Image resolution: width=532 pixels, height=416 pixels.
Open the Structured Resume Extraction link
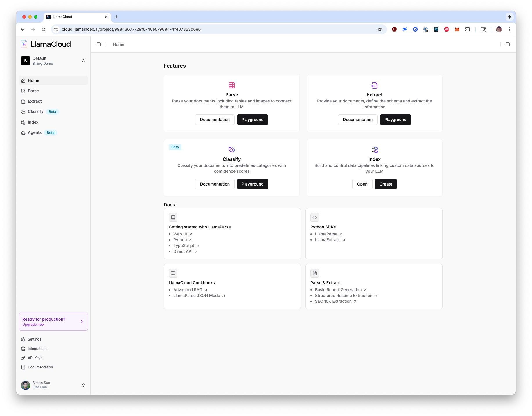pyautogui.click(x=344, y=296)
